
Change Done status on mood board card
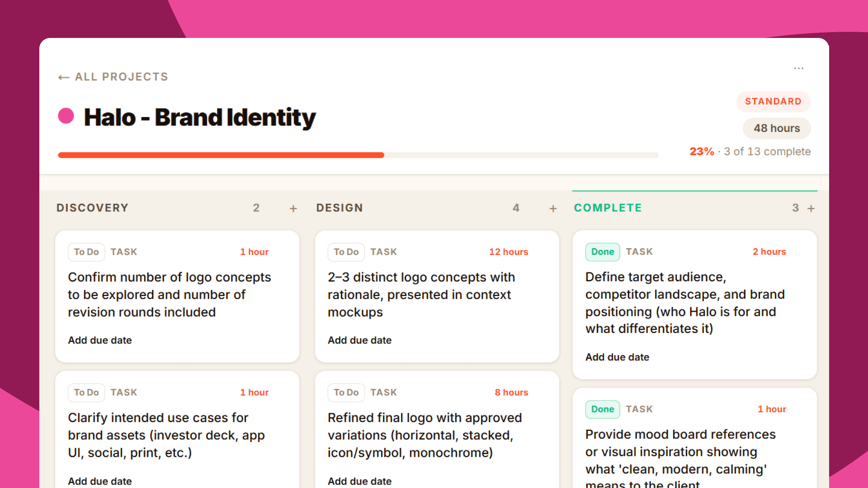tap(603, 409)
